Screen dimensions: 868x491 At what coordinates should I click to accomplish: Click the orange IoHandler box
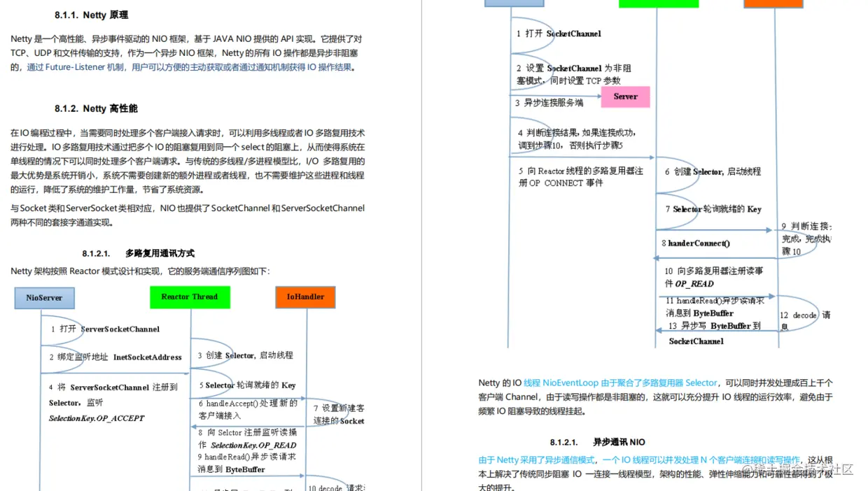[305, 297]
